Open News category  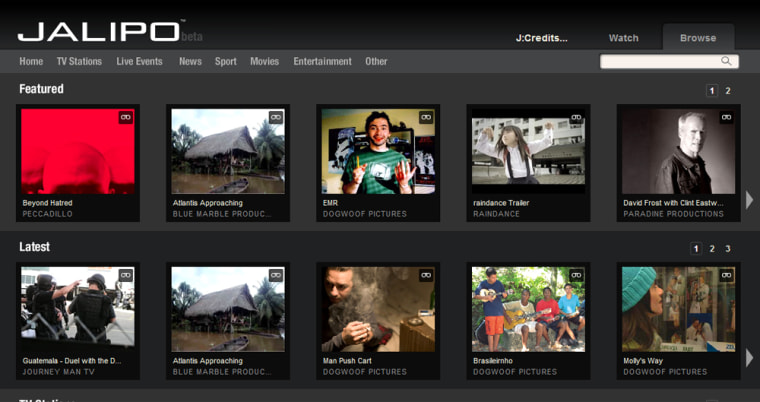190,62
